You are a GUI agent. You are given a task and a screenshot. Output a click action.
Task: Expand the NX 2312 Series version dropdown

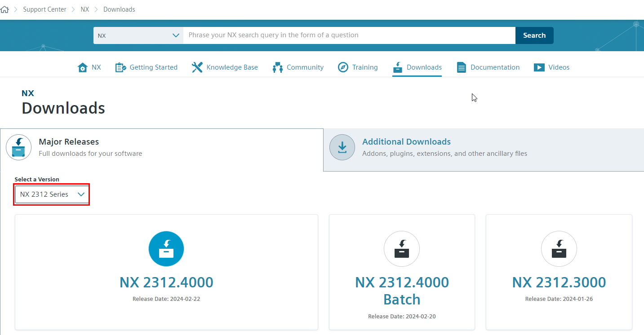point(52,194)
